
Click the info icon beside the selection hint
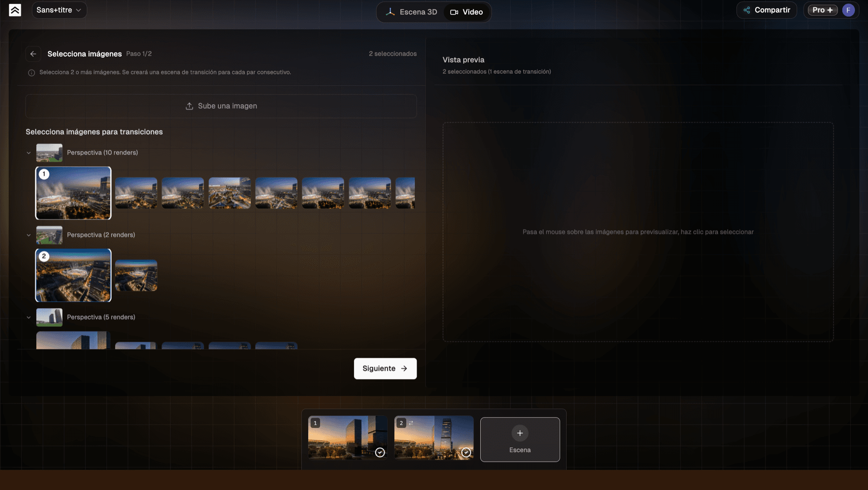click(31, 73)
